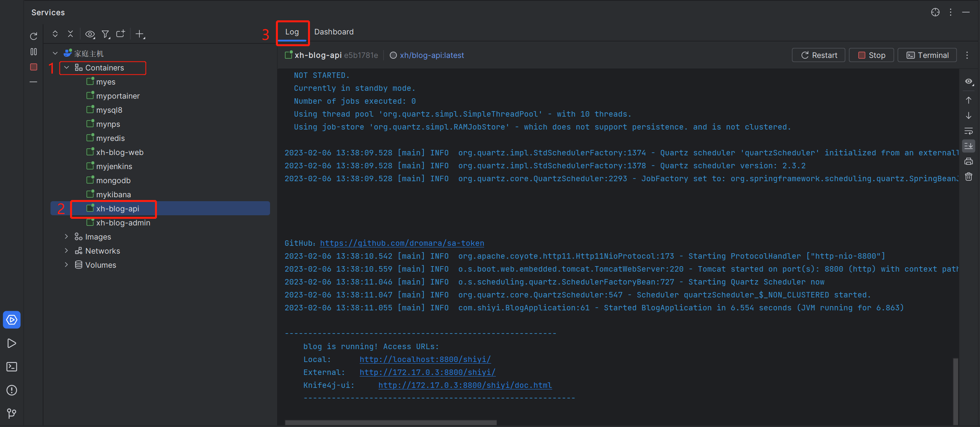980x427 pixels.
Task: Open the Git tool window icon
Action: click(x=12, y=413)
